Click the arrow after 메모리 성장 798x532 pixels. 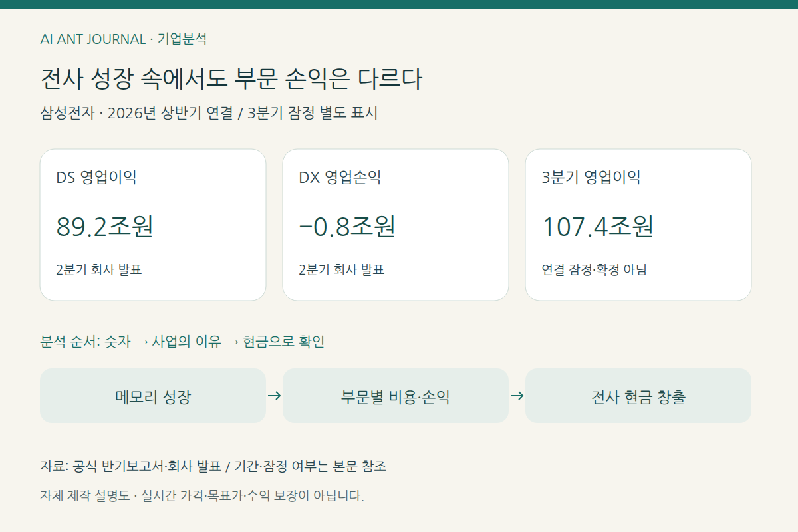coord(274,396)
